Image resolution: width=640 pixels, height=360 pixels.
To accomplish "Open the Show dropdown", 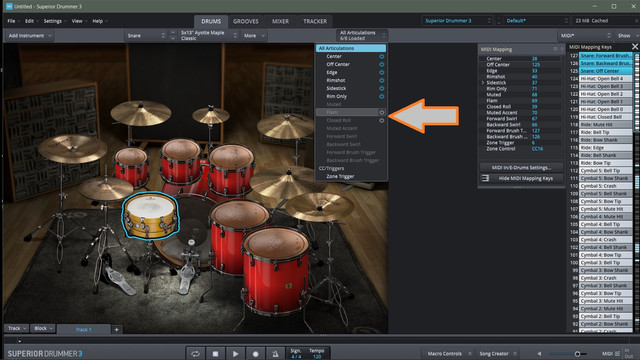I will (x=627, y=36).
